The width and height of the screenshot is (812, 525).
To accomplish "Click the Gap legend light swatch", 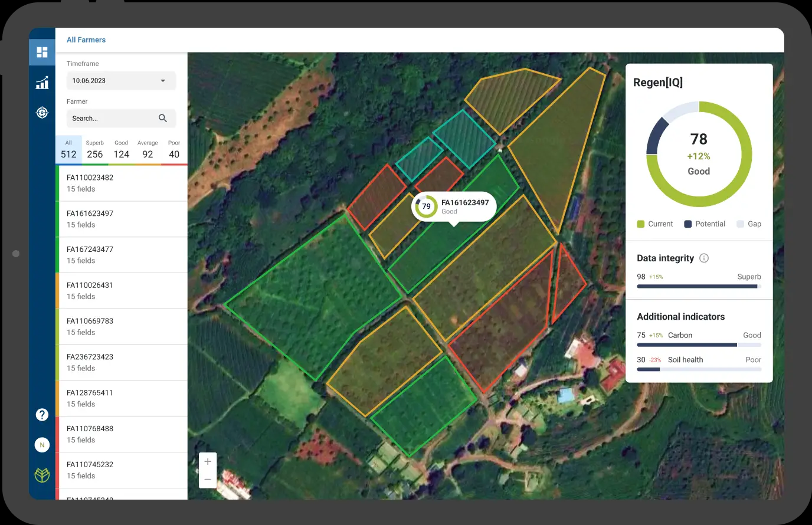I will tap(740, 224).
